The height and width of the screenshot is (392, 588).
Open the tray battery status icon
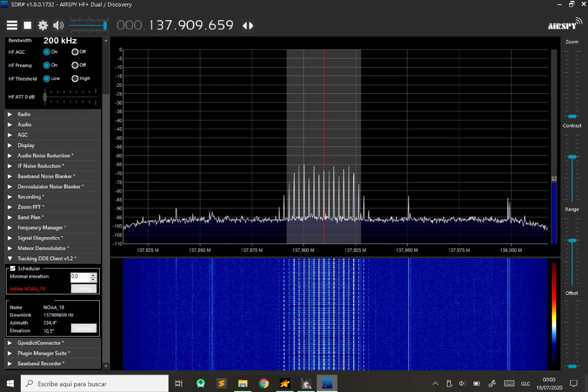pyautogui.click(x=477, y=383)
